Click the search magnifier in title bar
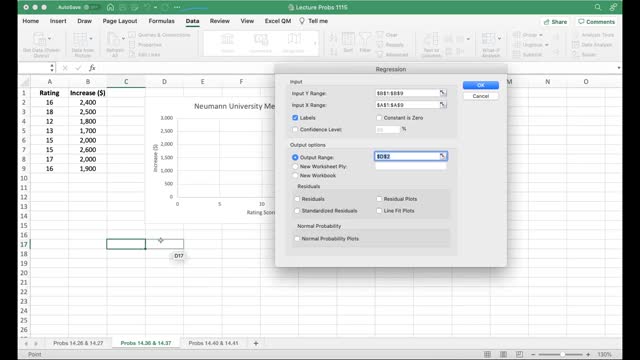 pyautogui.click(x=598, y=7)
